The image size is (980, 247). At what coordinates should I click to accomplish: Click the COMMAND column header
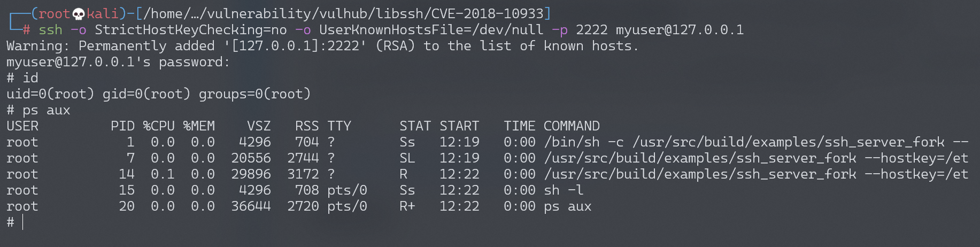click(x=572, y=126)
